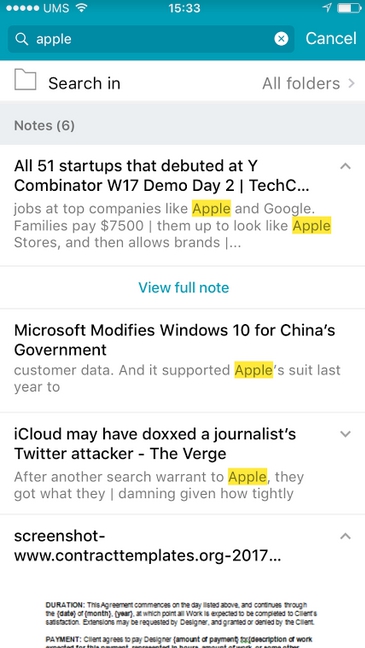Tap the magnifying glass search icon
Image resolution: width=365 pixels, height=648 pixels.
21,39
